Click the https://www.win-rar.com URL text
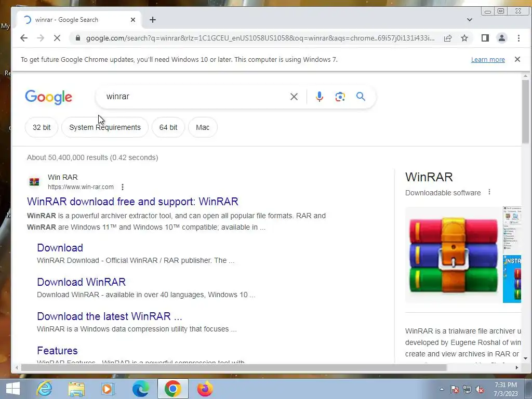Image resolution: width=532 pixels, height=399 pixels. point(81,187)
